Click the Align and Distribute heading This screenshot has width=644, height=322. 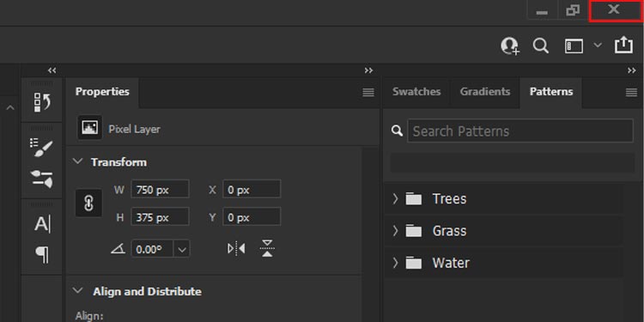147,291
